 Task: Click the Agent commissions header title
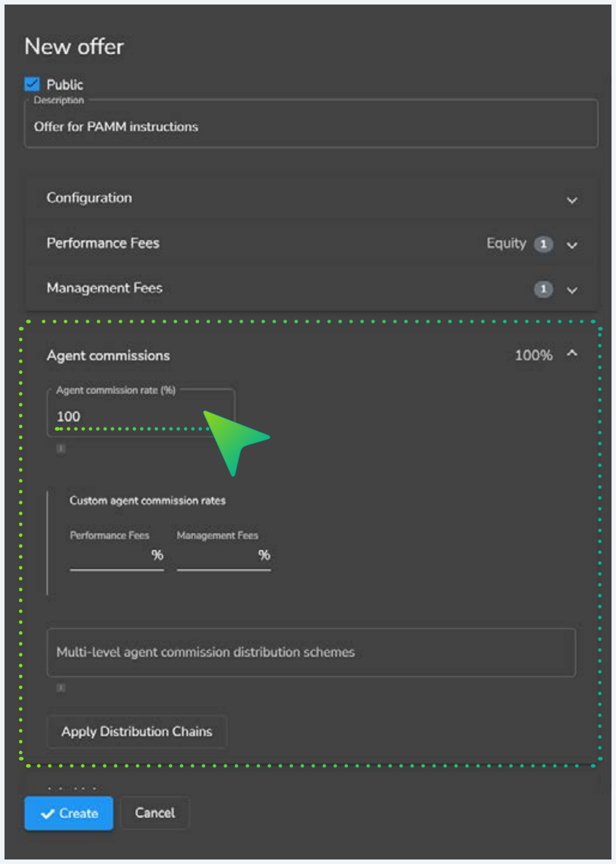(x=108, y=356)
